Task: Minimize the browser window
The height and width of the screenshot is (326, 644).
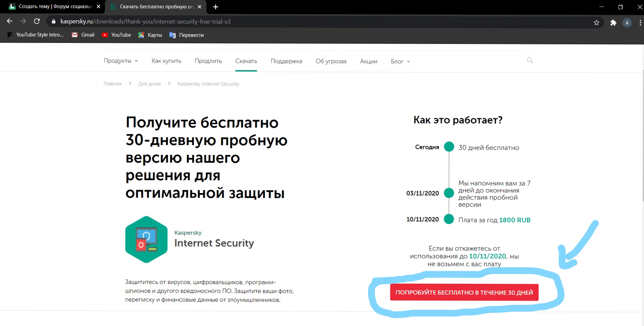Action: 601,7
